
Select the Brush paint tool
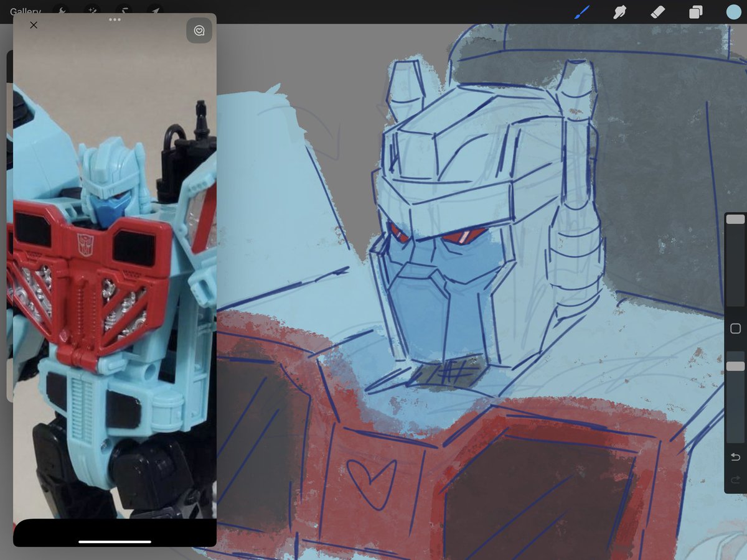581,12
